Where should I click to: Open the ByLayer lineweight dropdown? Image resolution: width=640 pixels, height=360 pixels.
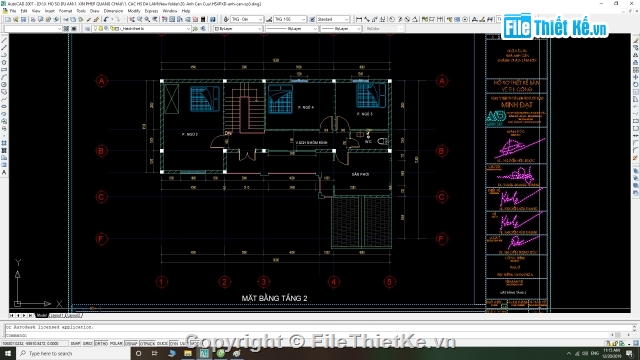tap(341, 29)
